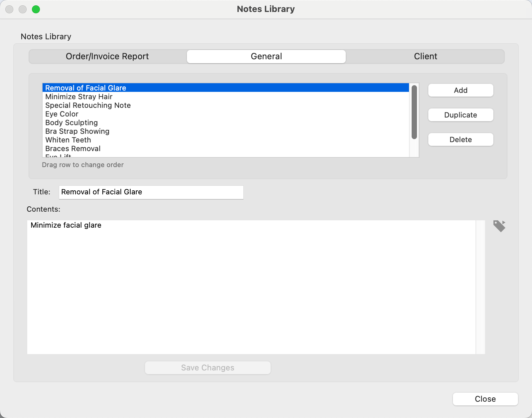Open the Client tab
This screenshot has height=418, width=532.
click(x=425, y=57)
